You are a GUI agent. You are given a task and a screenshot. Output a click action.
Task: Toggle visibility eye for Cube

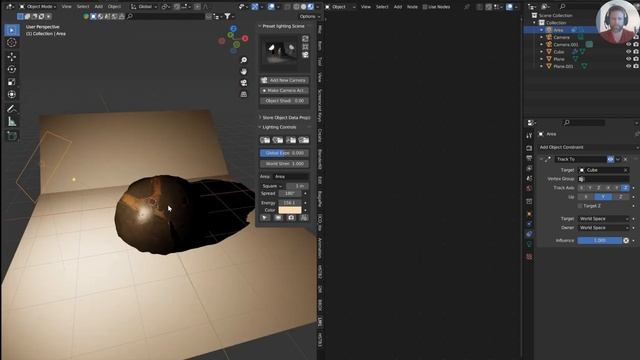628,52
